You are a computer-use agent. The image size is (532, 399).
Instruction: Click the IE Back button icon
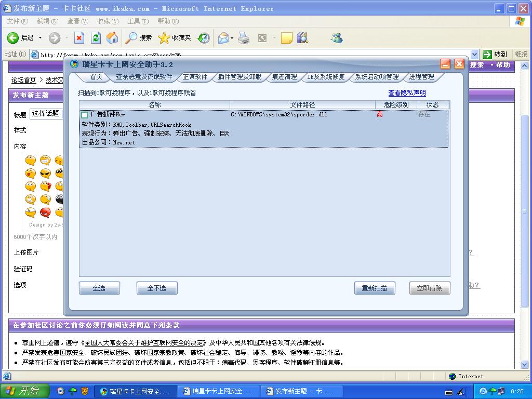(12, 37)
